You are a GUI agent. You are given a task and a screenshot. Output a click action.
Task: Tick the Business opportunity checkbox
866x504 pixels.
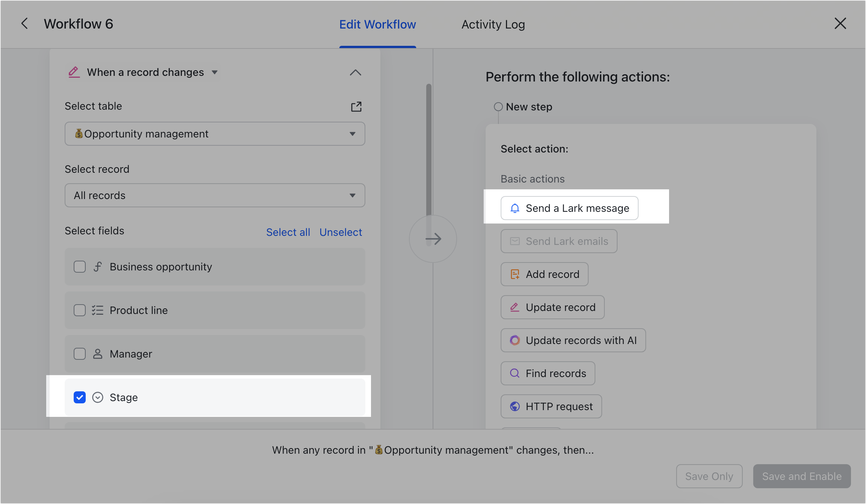[x=80, y=267]
